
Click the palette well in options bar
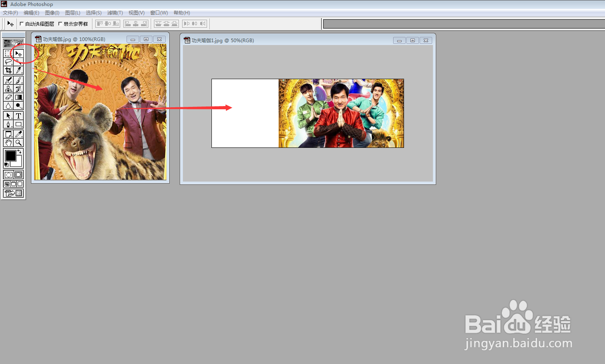464,24
